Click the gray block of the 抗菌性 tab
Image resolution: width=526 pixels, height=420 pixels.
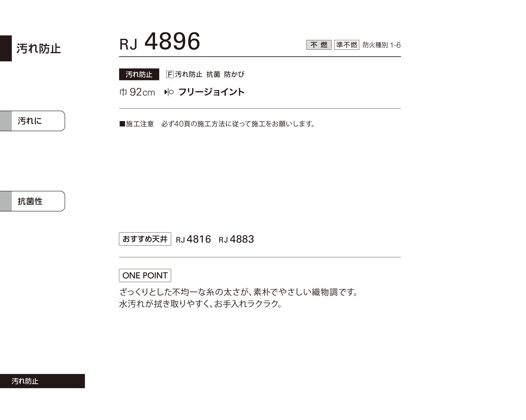(6, 201)
